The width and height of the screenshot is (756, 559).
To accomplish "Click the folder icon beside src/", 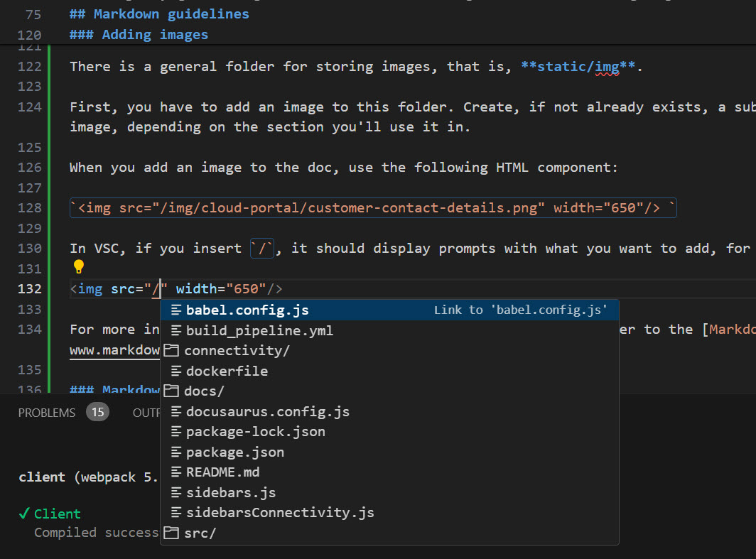I will [171, 533].
